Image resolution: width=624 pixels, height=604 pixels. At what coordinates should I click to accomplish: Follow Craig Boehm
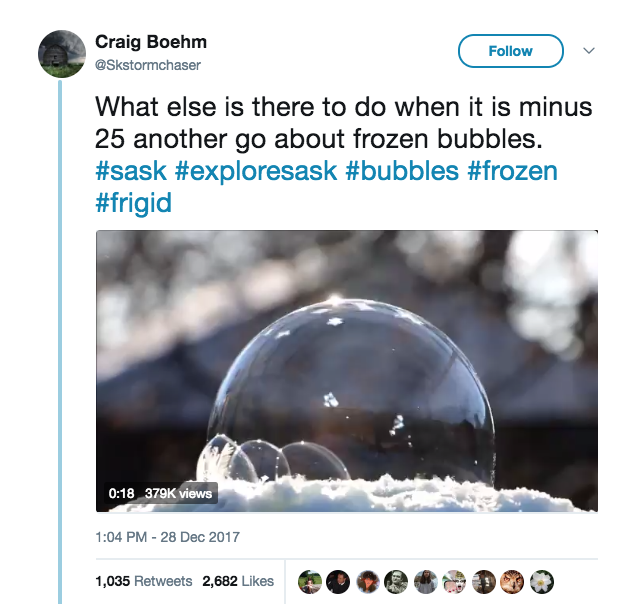point(510,51)
